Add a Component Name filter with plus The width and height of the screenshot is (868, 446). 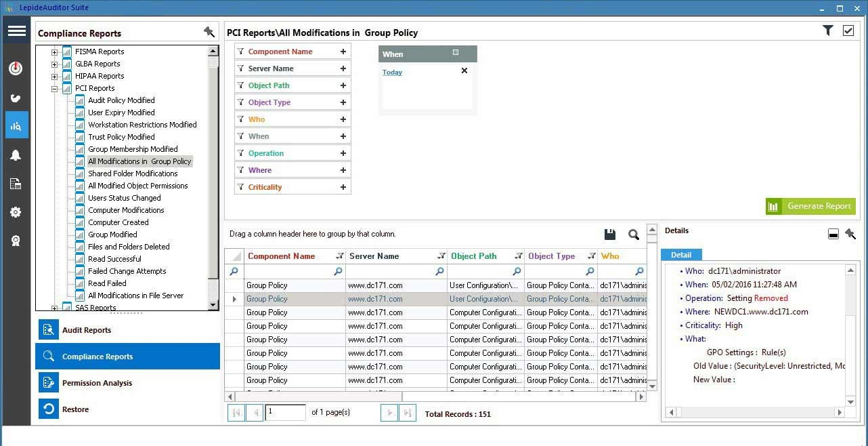click(x=343, y=52)
